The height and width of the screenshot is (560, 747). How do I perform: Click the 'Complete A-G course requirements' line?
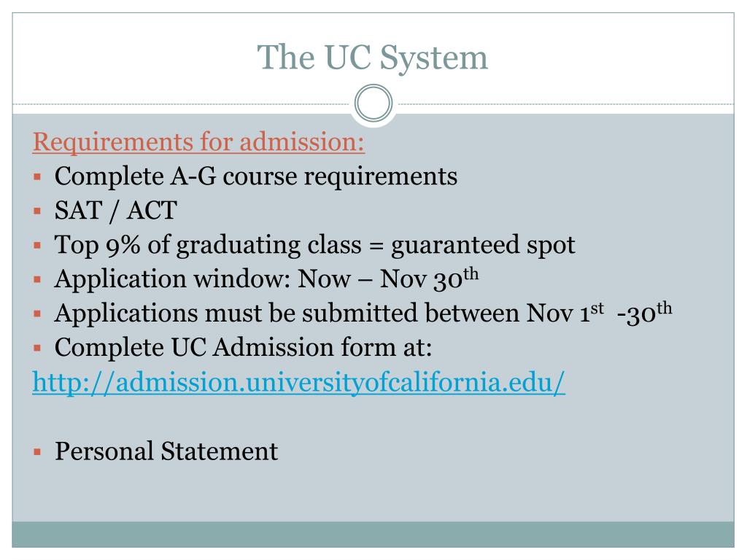click(x=256, y=176)
